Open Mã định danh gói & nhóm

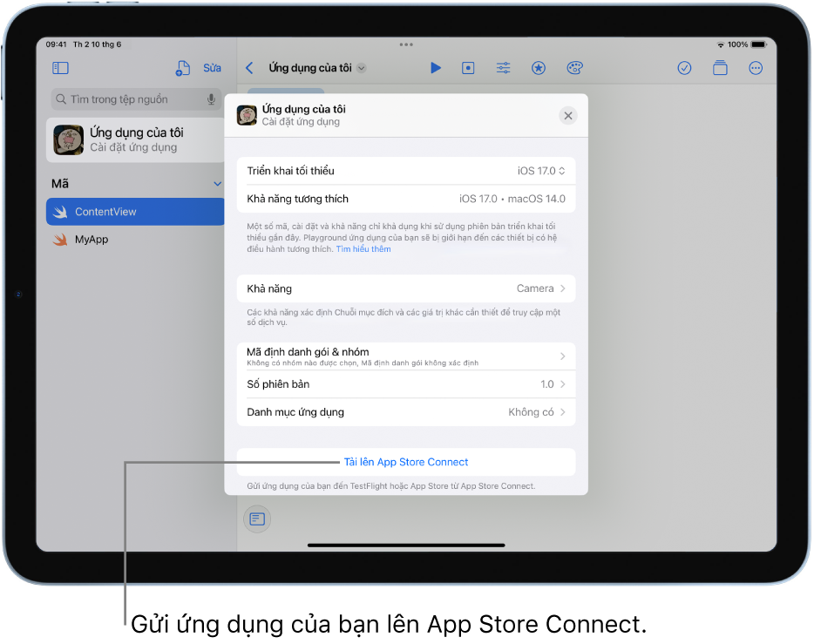[x=406, y=356]
